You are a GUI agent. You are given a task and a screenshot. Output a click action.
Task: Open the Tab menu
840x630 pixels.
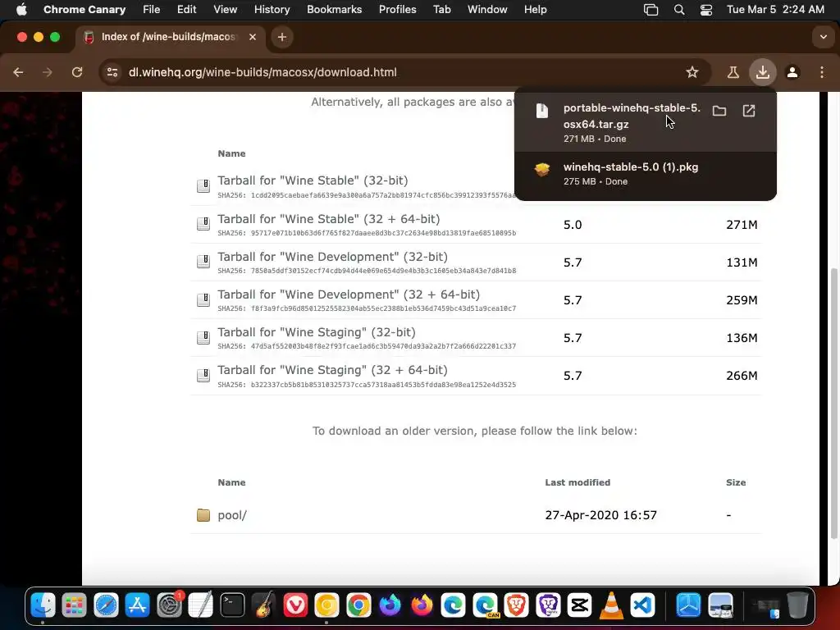(x=442, y=10)
